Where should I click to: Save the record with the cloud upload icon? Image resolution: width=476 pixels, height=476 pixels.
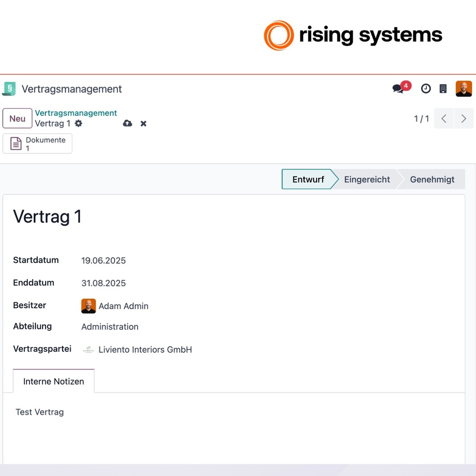(127, 123)
